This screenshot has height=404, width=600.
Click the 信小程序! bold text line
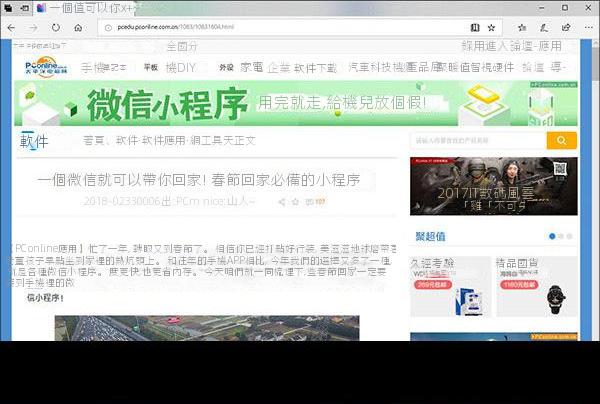tap(45, 298)
